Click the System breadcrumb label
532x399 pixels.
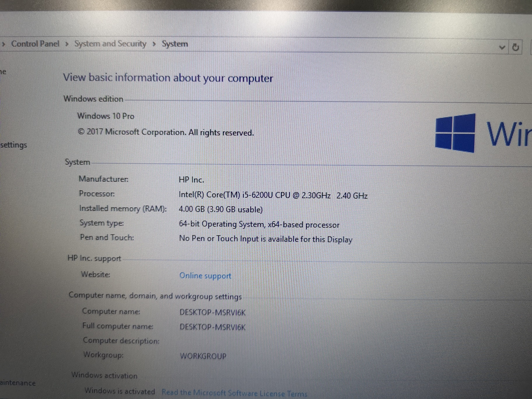point(175,44)
